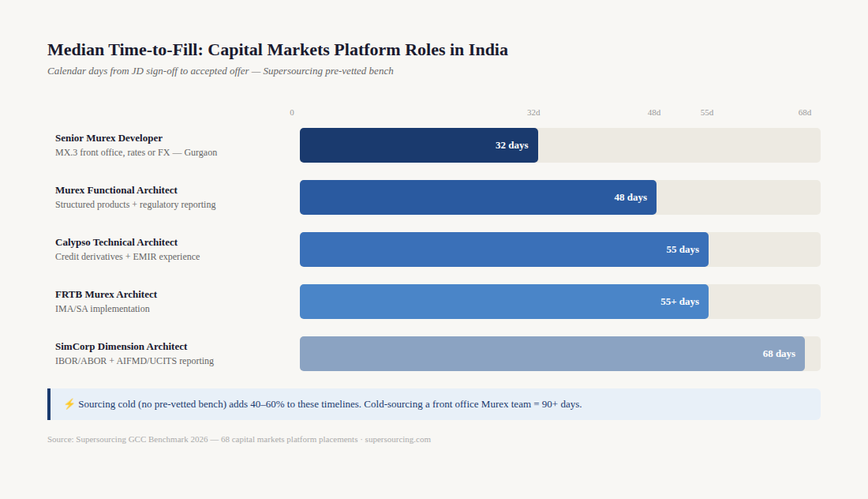Click the Murex Functional Architect label
Image resolution: width=868 pixels, height=499 pixels.
click(x=116, y=190)
